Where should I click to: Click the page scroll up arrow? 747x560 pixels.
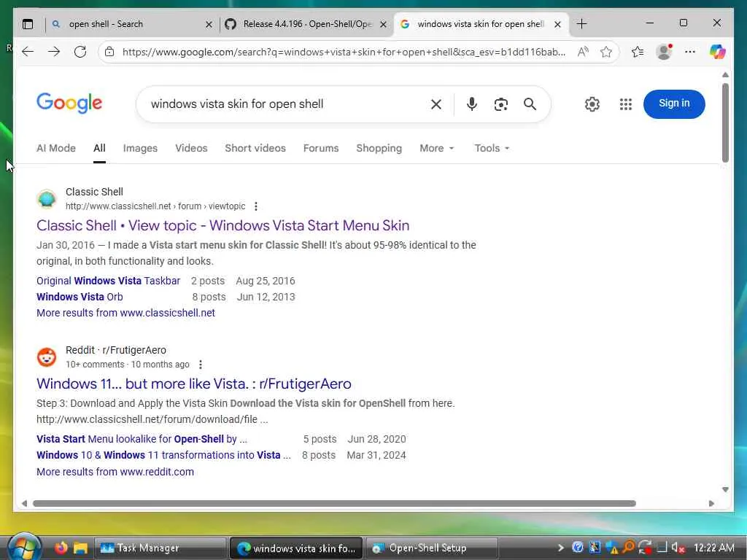(725, 75)
